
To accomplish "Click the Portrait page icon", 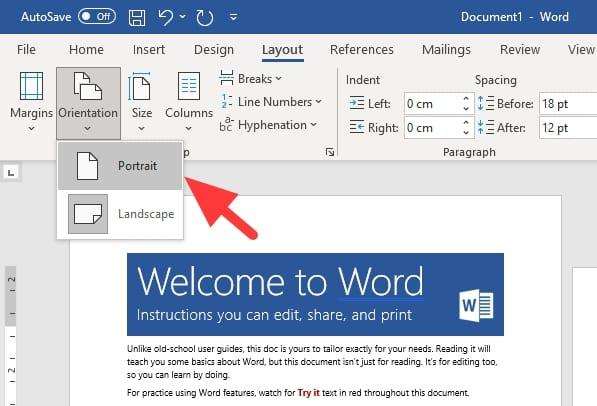I will [x=88, y=166].
